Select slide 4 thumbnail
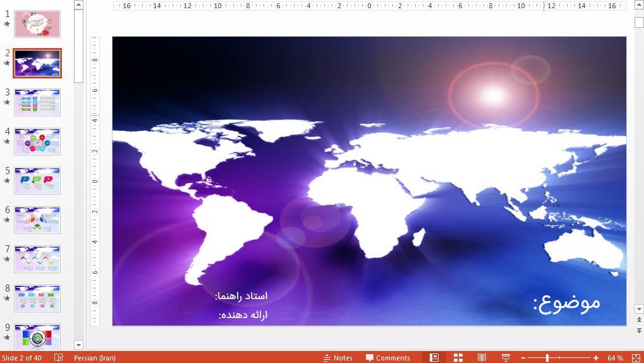 click(x=37, y=142)
